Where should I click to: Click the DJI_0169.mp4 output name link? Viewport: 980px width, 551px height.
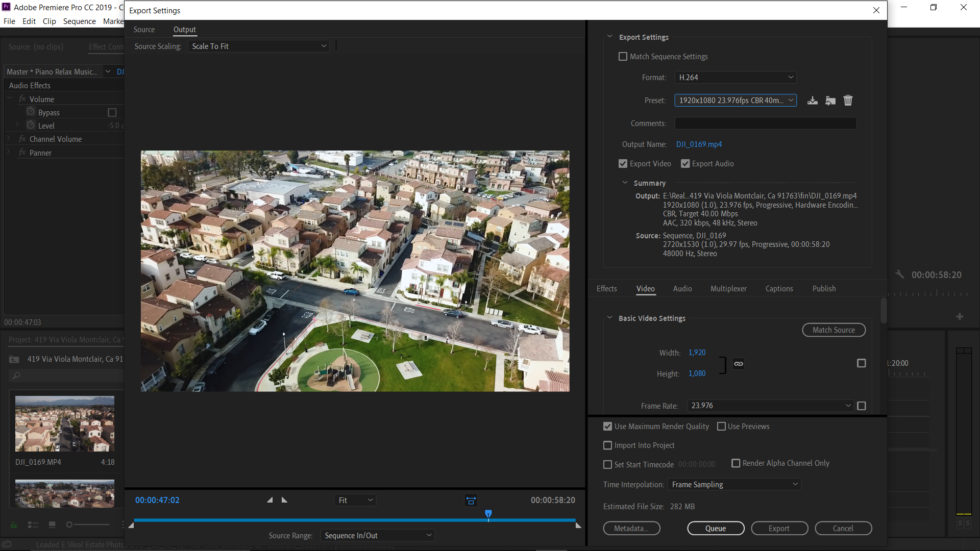[x=699, y=144]
